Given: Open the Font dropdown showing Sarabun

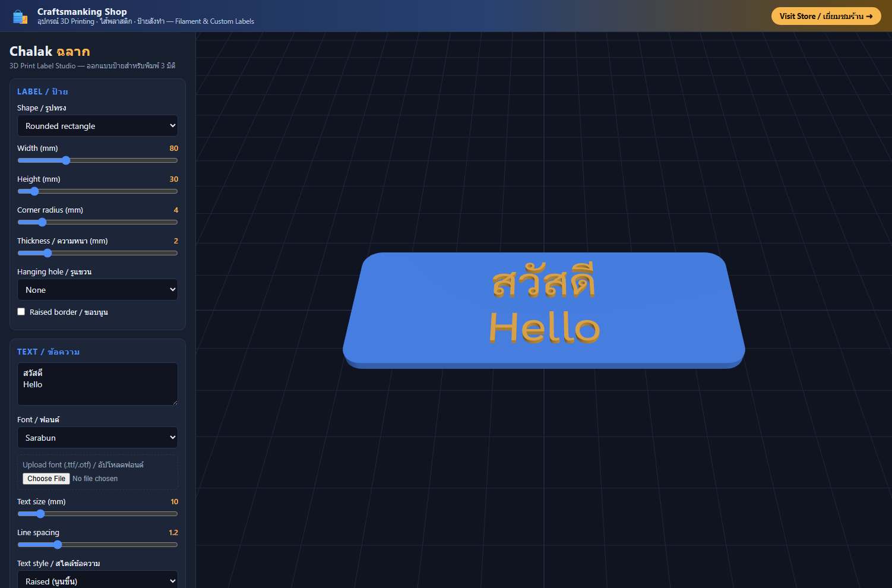Looking at the screenshot, I should click(x=97, y=438).
